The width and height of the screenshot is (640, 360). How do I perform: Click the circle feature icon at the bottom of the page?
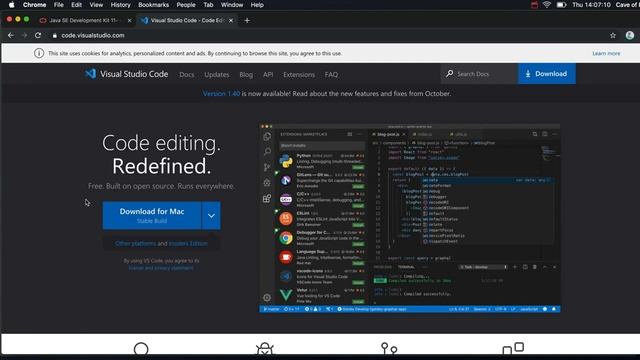click(141, 349)
